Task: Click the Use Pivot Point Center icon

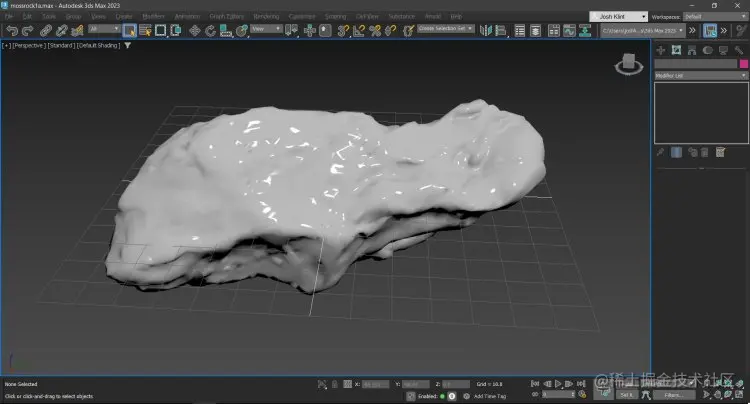Action: point(291,31)
